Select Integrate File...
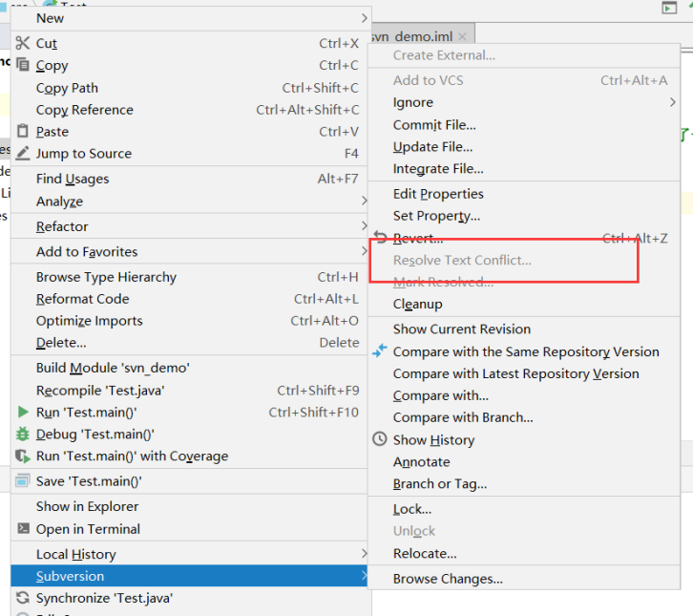Screen dimensions: 693x616 pos(524,168)
